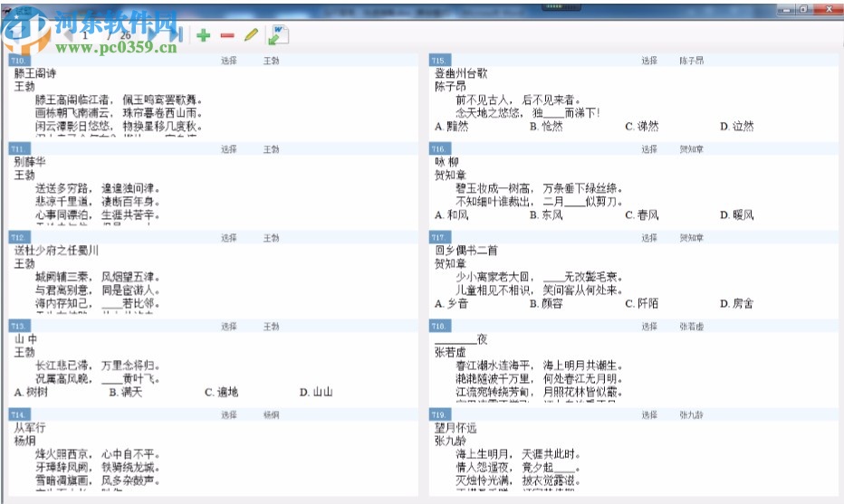The width and height of the screenshot is (844, 504).
Task: Choose option A. 树树 in question 713
Action: click(31, 392)
